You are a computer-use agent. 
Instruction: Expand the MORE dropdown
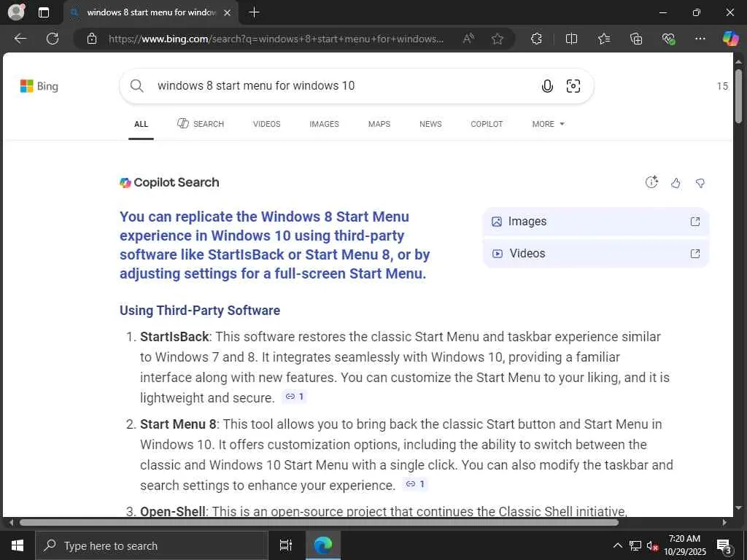click(548, 124)
